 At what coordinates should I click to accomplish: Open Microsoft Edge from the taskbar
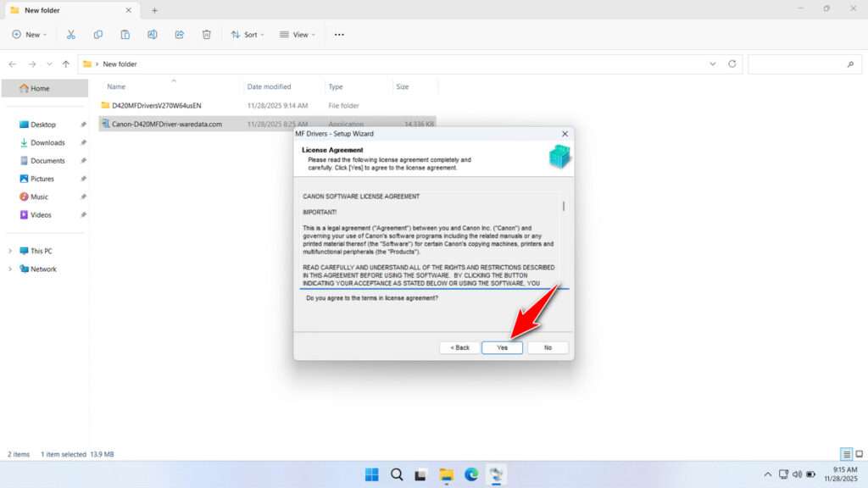[x=471, y=474]
